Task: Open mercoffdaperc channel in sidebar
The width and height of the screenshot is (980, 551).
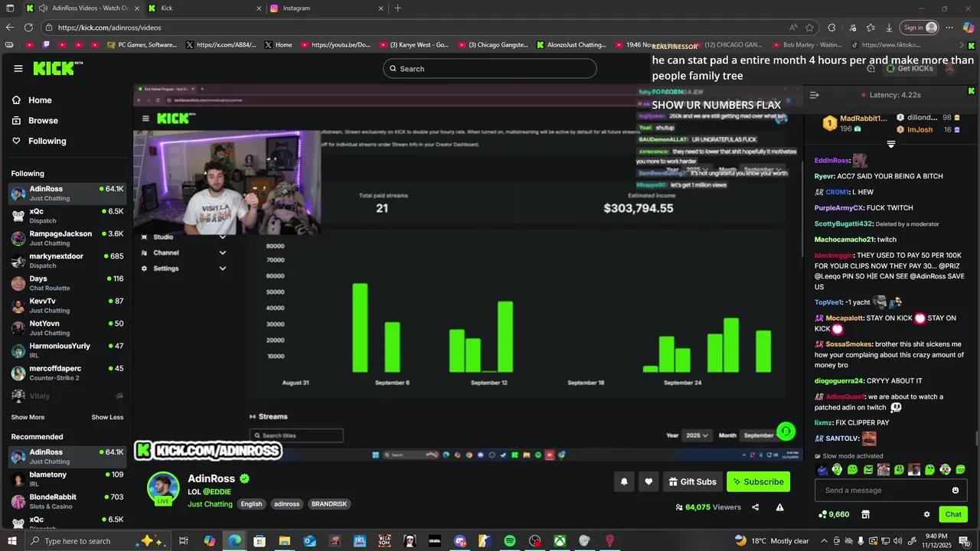Action: point(67,373)
